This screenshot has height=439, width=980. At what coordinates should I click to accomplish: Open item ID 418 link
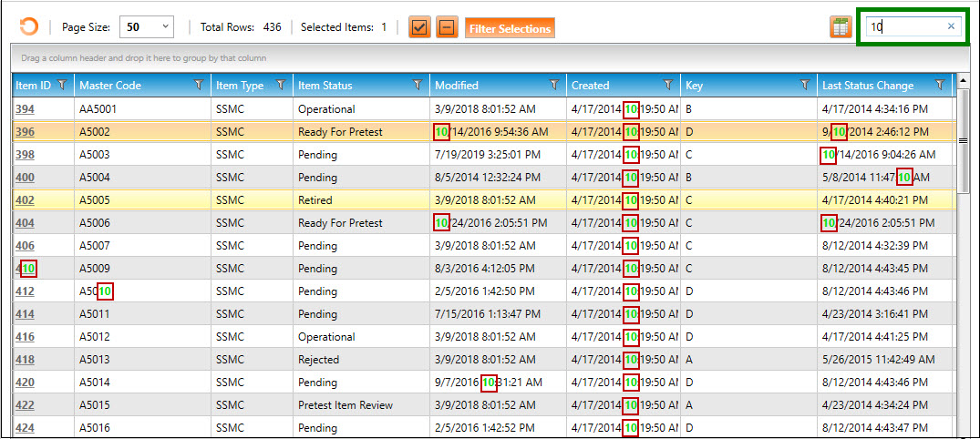25,360
